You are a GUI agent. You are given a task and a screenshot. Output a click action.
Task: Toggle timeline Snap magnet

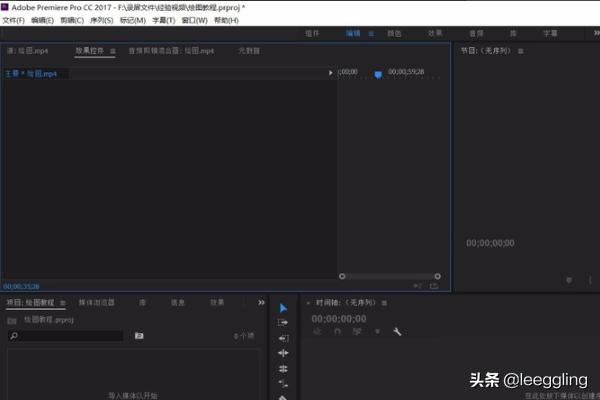point(338,331)
